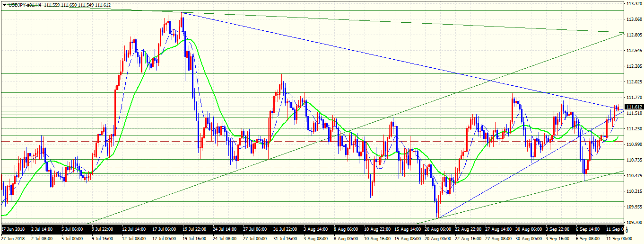
Task: Click the 8 Aug 06:00 time label
Action: point(347,229)
